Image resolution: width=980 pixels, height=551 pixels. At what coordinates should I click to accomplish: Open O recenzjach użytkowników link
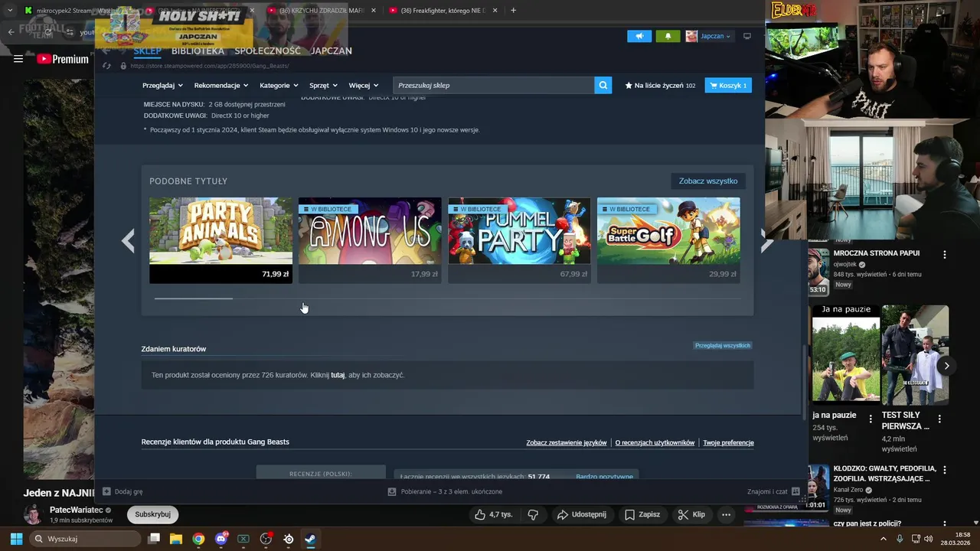click(655, 443)
